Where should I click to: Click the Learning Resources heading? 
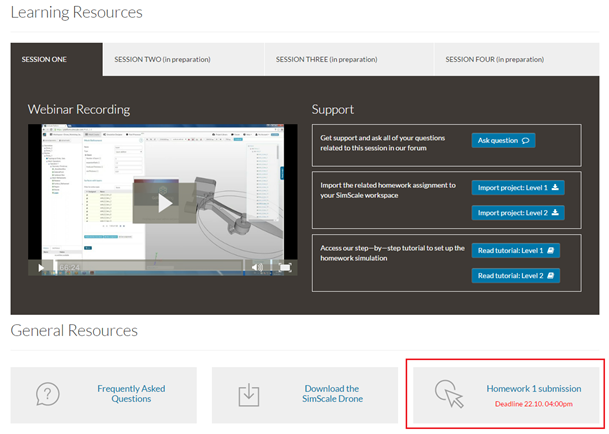click(x=77, y=12)
